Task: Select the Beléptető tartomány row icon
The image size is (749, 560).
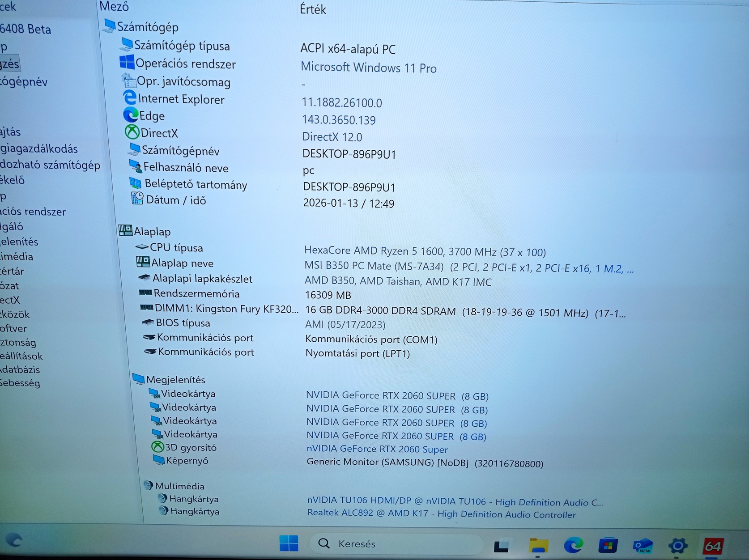Action: point(136,183)
